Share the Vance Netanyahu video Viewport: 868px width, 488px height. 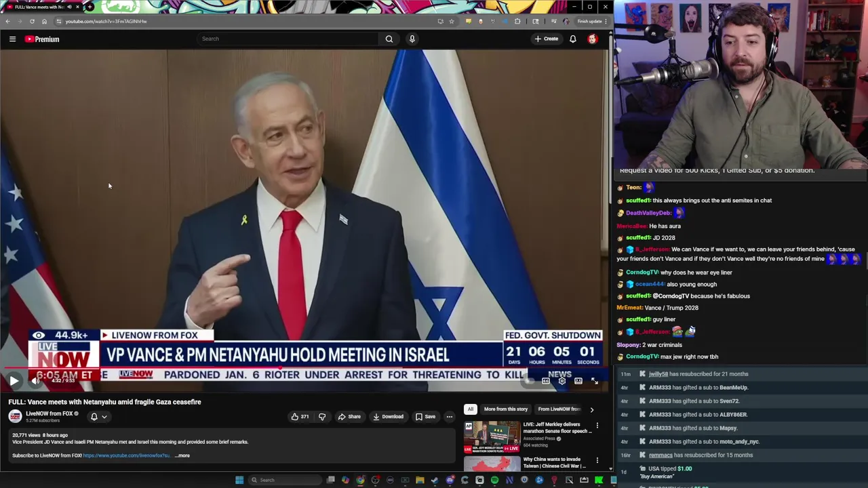(x=349, y=417)
